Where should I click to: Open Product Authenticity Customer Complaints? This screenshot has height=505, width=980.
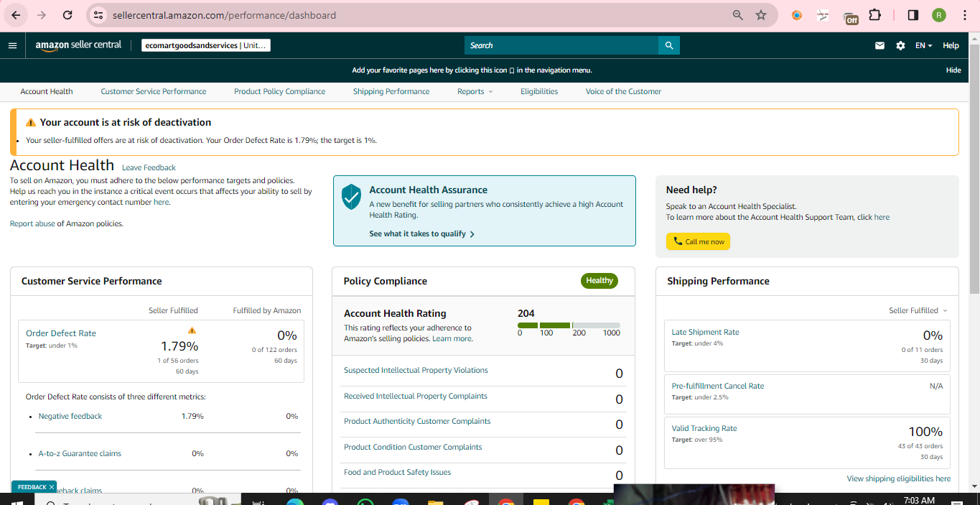tap(417, 421)
